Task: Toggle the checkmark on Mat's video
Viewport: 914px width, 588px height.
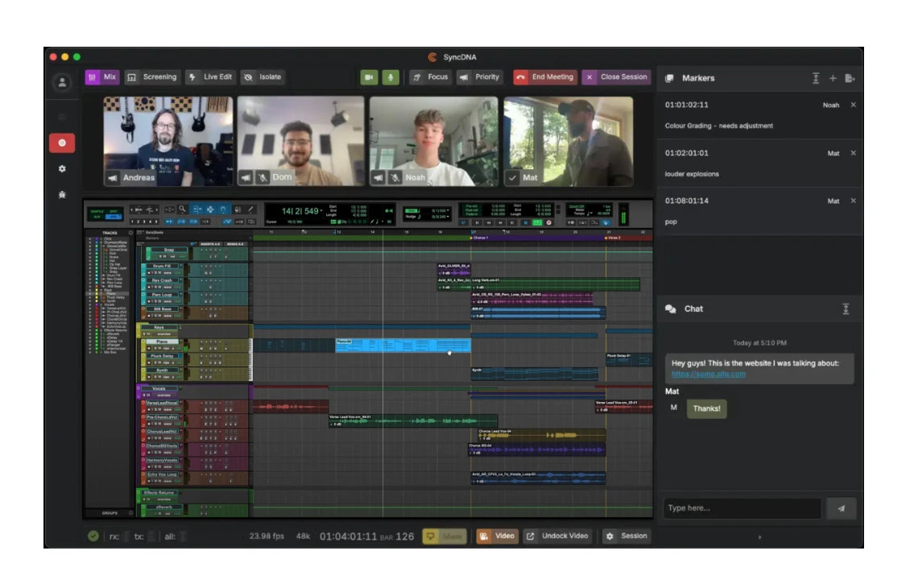Action: [512, 177]
